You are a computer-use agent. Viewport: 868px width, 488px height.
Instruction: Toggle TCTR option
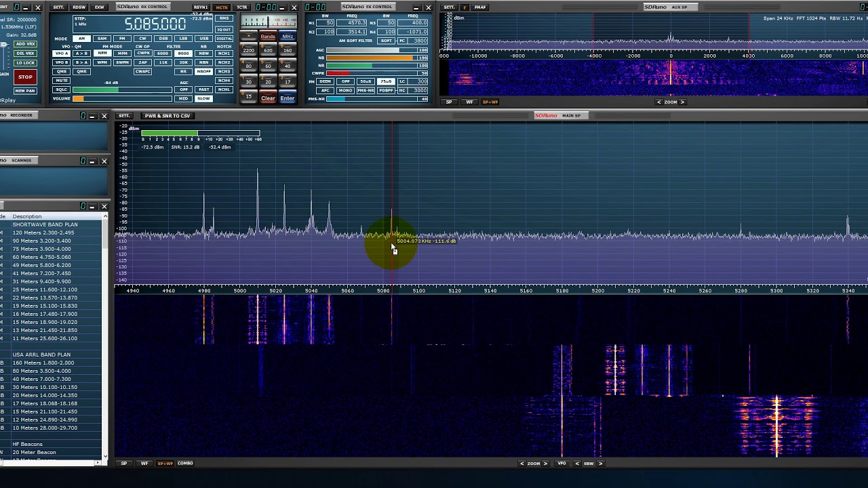pos(242,7)
